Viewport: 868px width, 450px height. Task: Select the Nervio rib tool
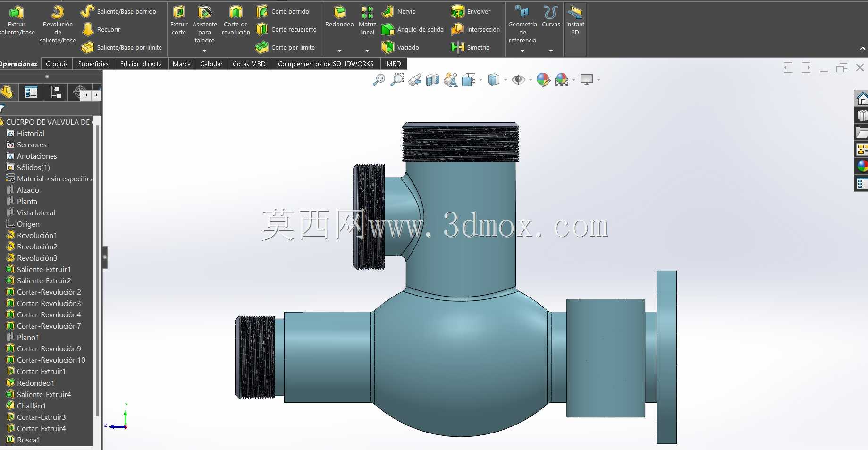(x=399, y=11)
